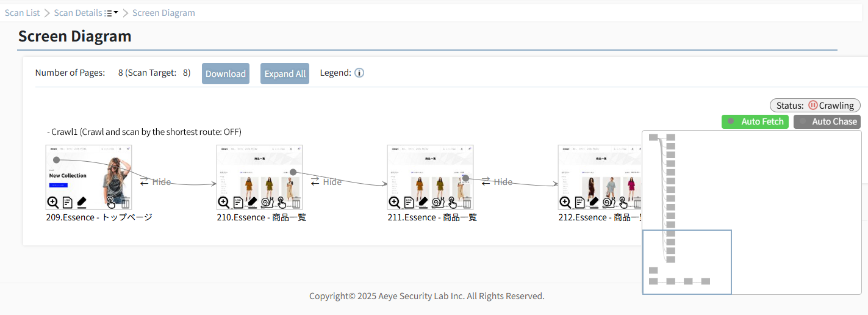Click the trash delete icon on page 211

[467, 203]
